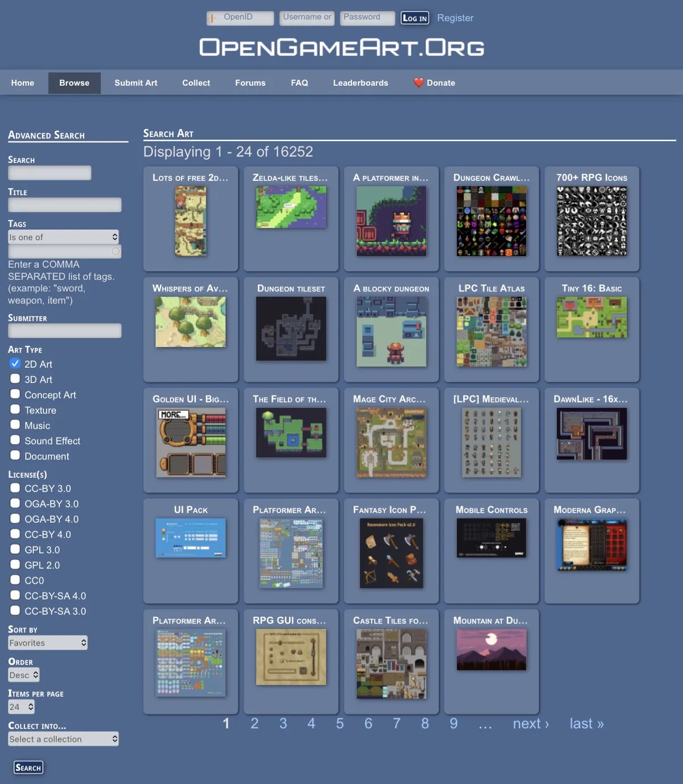The image size is (683, 784).
Task: Enable the Concept Art filter
Action: tap(15, 394)
